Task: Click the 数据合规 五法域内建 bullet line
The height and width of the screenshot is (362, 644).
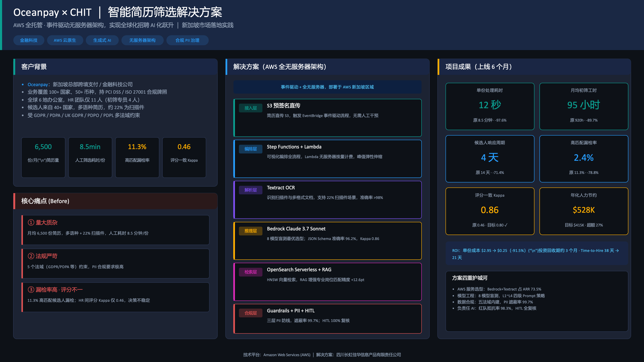Action: pos(495,302)
